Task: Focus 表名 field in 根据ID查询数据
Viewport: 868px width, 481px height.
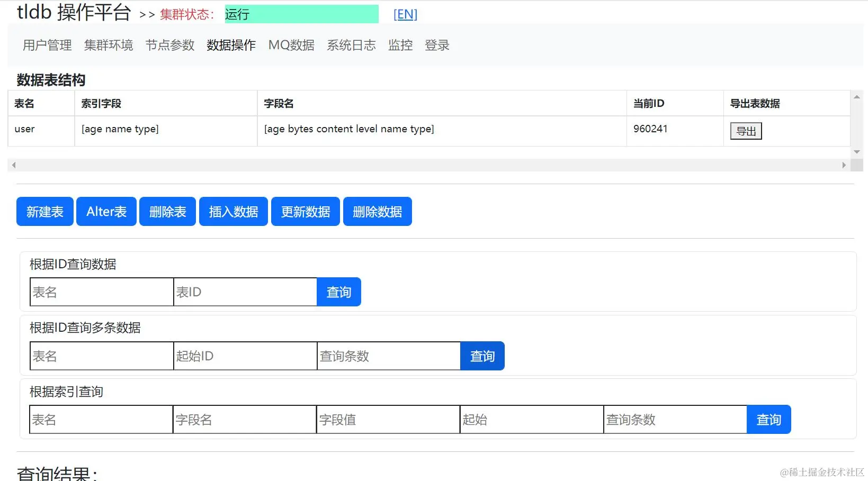Action: tap(102, 292)
